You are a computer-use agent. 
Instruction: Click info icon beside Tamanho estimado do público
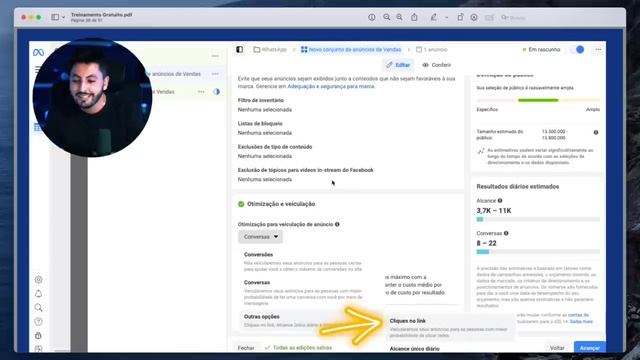pos(596,132)
